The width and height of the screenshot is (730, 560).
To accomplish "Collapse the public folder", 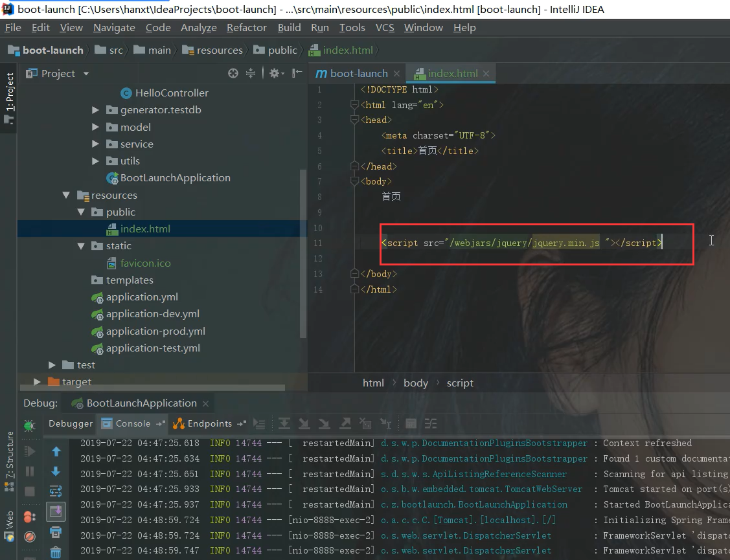I will 81,212.
